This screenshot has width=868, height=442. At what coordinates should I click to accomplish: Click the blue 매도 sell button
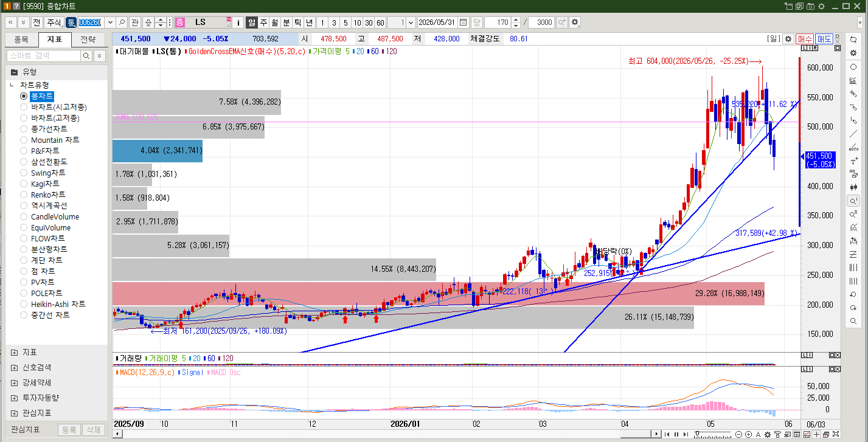[824, 39]
